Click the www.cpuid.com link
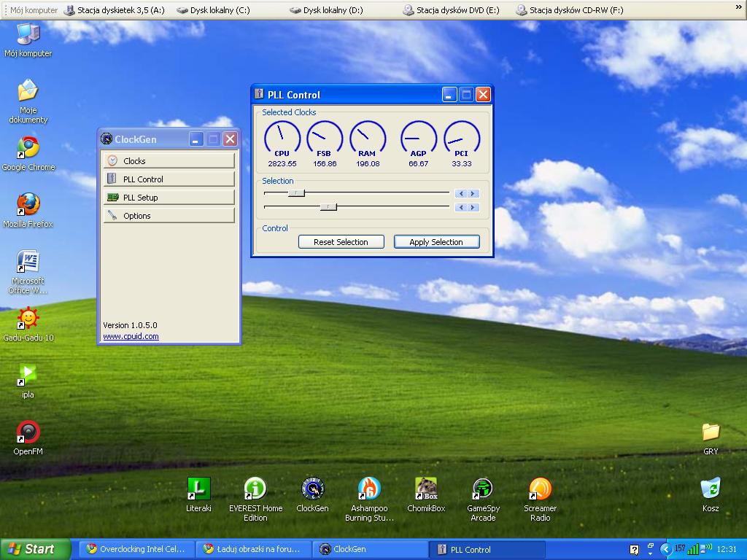 coord(131,336)
